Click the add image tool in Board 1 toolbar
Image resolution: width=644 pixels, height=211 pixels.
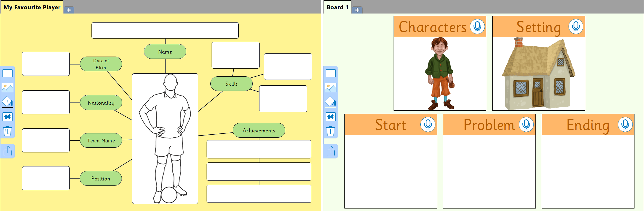tap(330, 88)
